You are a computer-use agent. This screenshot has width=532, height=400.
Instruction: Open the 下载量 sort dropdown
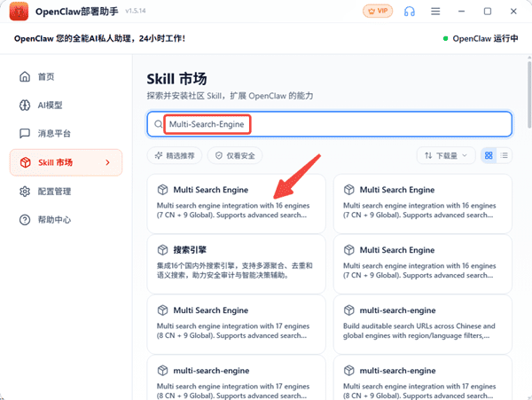tap(446, 156)
